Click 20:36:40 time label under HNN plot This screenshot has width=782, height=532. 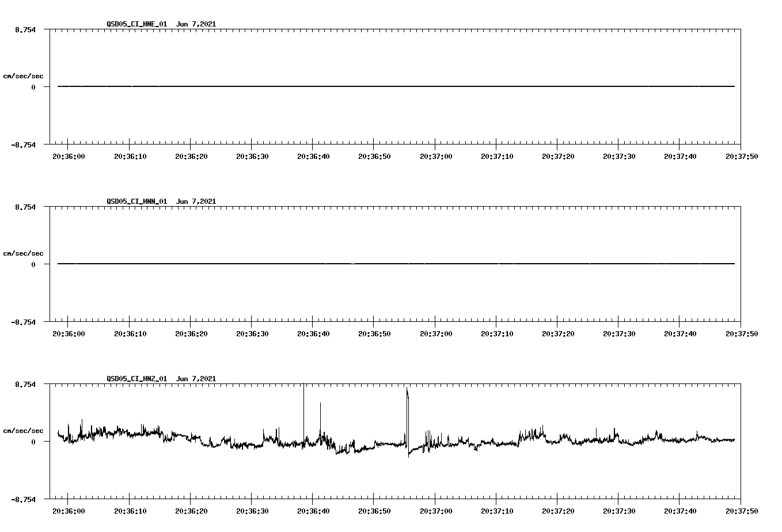(313, 334)
